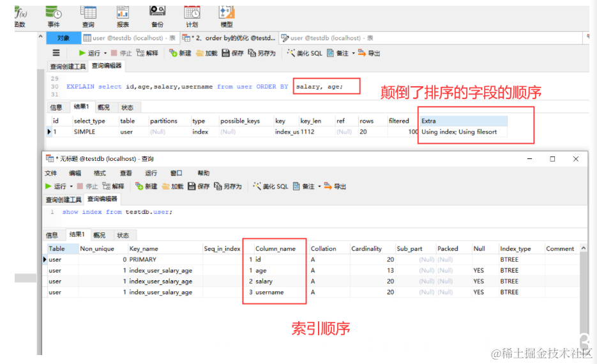This screenshot has height=364, width=597.
Task: Open 状态 tab in 无标题 window results
Action: [123, 235]
